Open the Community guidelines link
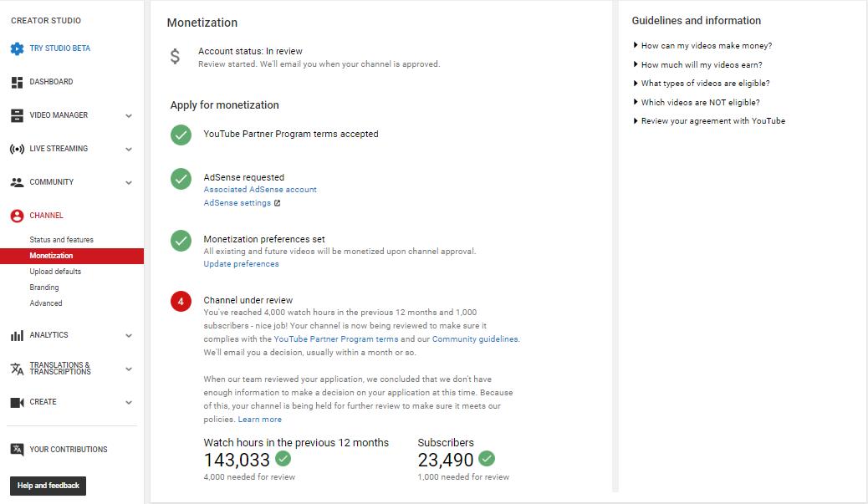 click(x=475, y=339)
